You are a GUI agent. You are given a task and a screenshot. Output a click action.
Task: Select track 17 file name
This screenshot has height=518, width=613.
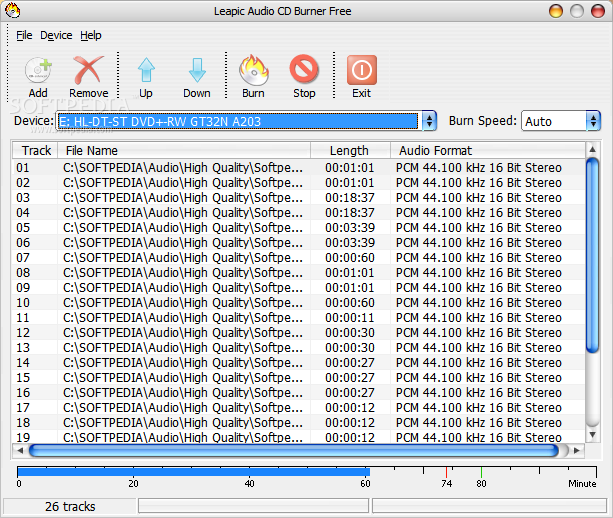pos(183,408)
